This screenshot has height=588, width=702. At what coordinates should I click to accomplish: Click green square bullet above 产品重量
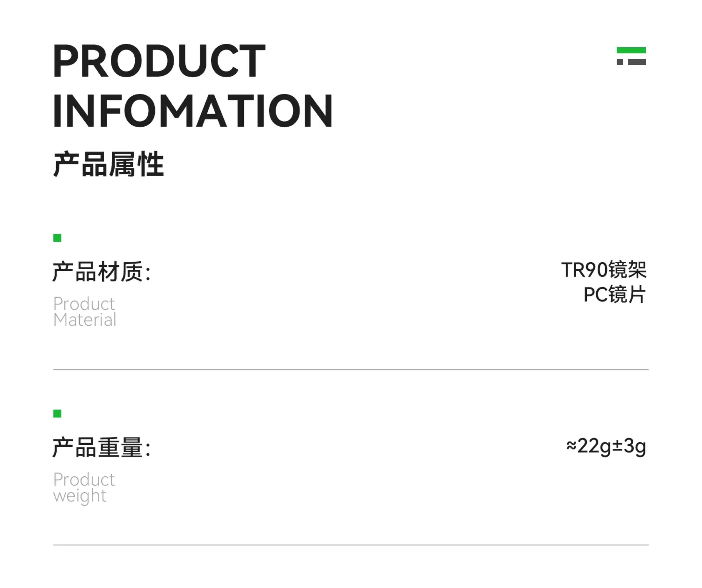[57, 414]
